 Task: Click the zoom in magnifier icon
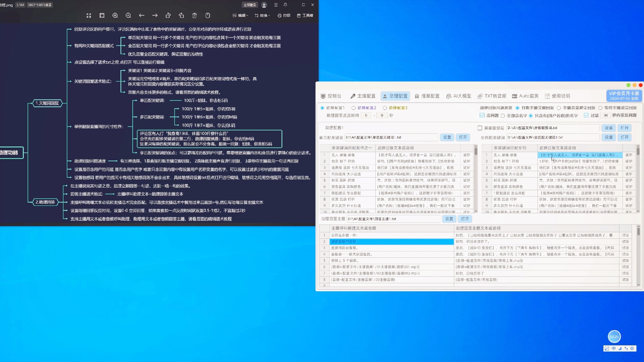coord(115,15)
